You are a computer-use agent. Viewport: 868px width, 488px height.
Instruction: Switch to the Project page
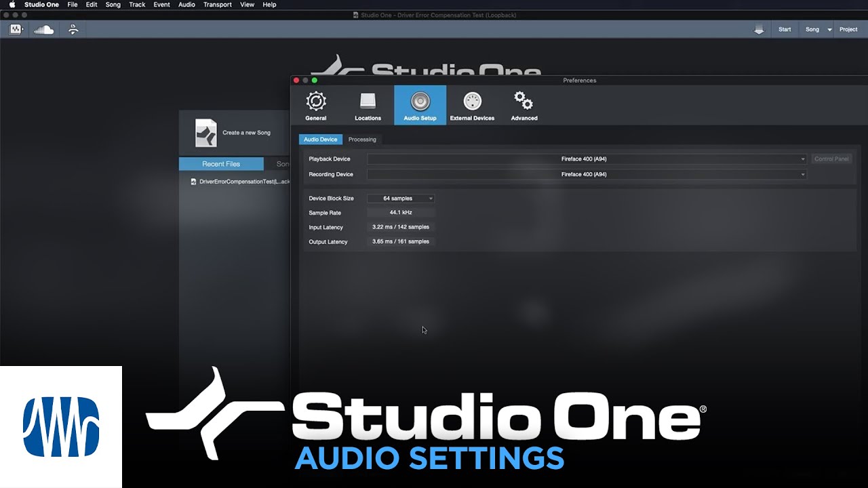848,29
